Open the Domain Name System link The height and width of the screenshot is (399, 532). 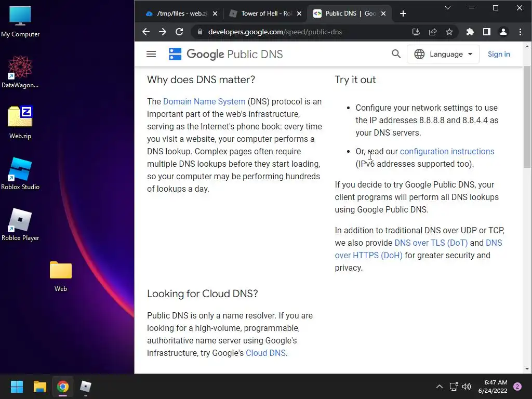click(x=204, y=101)
